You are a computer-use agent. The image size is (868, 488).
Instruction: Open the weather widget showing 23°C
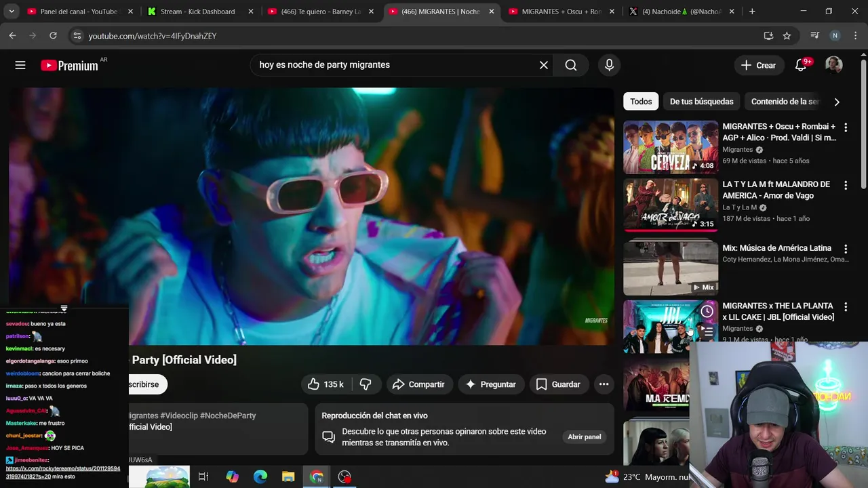pyautogui.click(x=647, y=476)
